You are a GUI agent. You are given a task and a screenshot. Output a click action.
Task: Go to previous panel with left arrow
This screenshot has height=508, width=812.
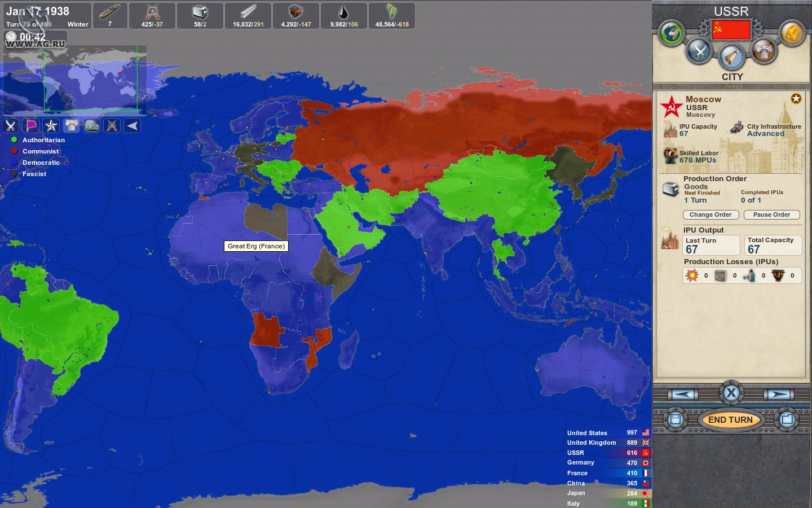(683, 394)
